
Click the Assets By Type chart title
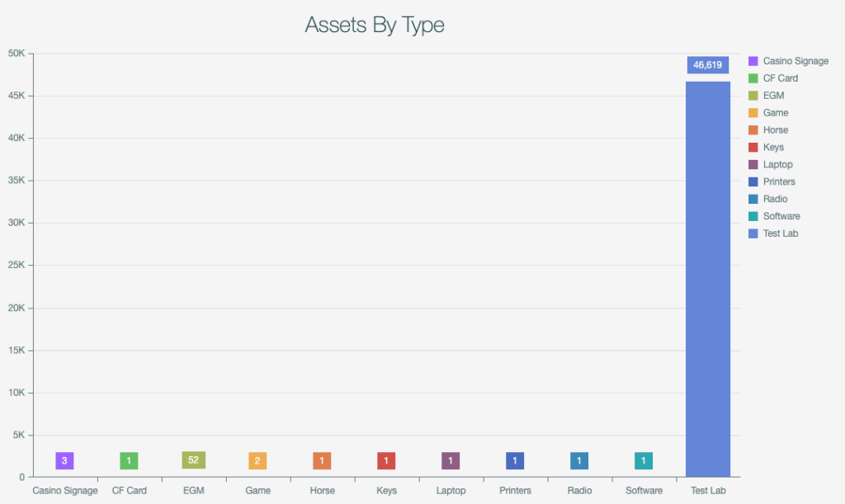coord(375,25)
